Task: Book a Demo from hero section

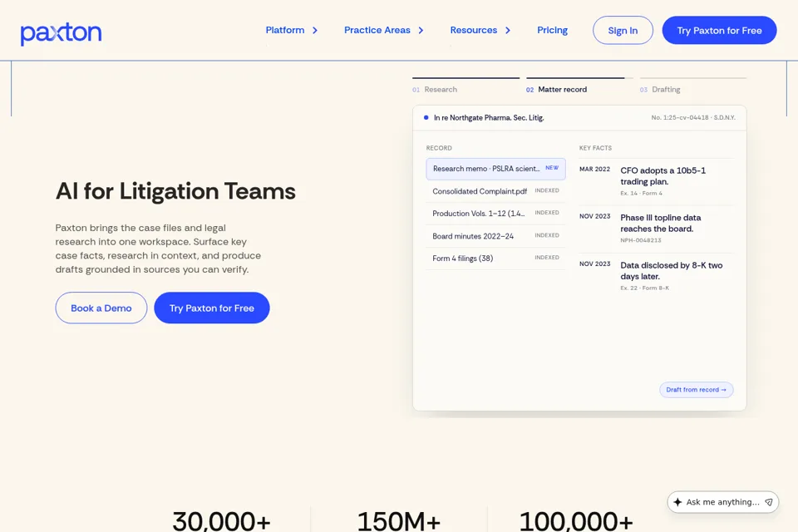Action: (101, 308)
